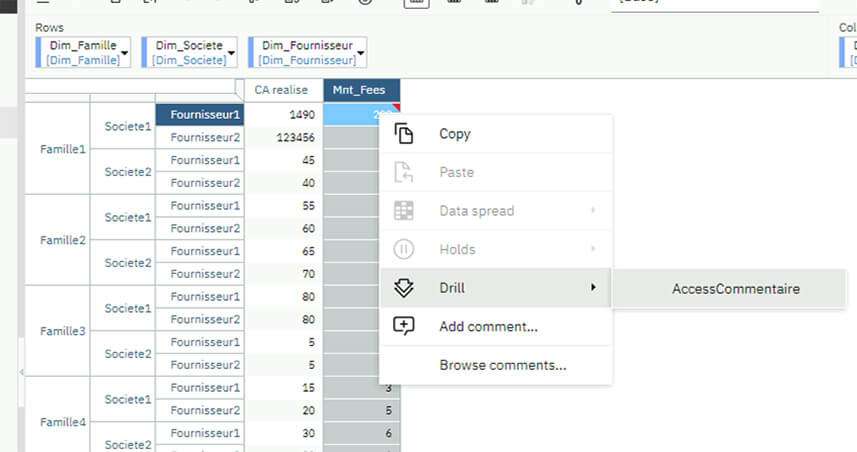Select Societe2 under Famille1
This screenshot has width=857, height=452.
pos(122,172)
